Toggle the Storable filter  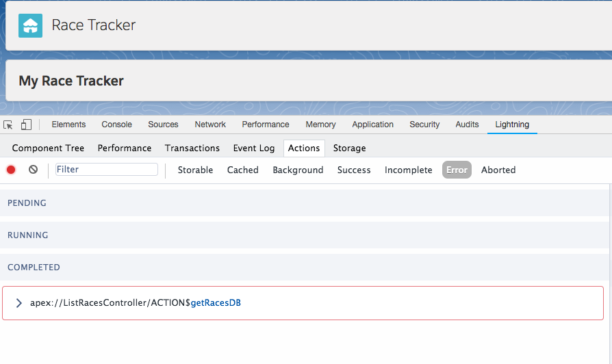[x=195, y=170]
